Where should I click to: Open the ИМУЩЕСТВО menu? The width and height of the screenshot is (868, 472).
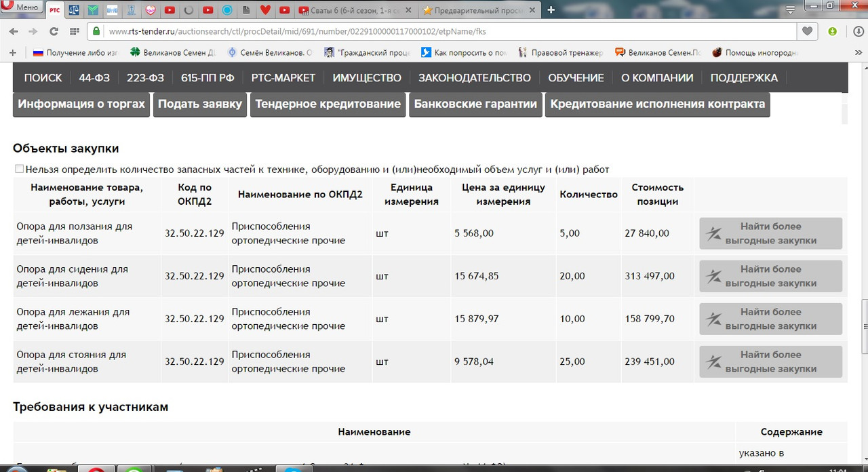tap(367, 77)
